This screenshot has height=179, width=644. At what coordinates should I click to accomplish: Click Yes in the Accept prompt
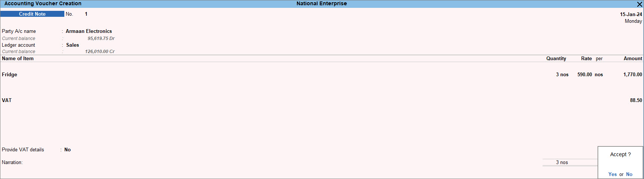(613, 174)
